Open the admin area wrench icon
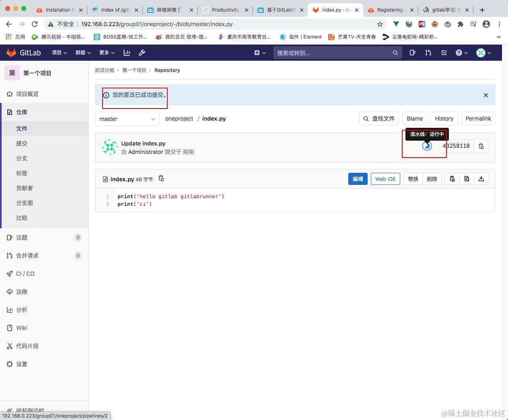Viewport: 508px width, 420px height. 142,53
